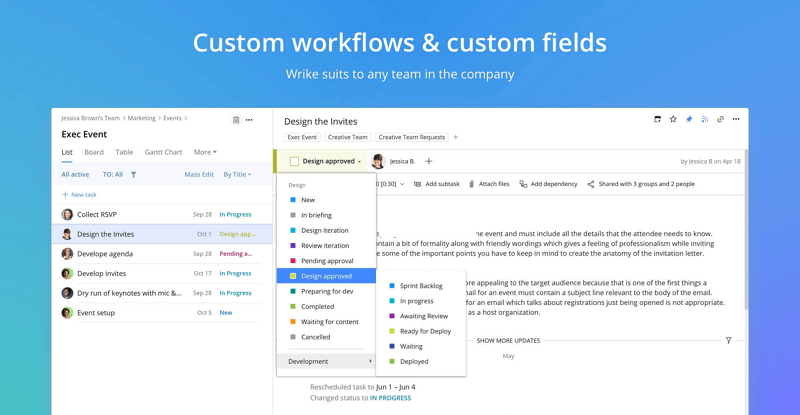800x415 pixels.
Task: Click the filter funnel icon in list
Action: click(133, 174)
